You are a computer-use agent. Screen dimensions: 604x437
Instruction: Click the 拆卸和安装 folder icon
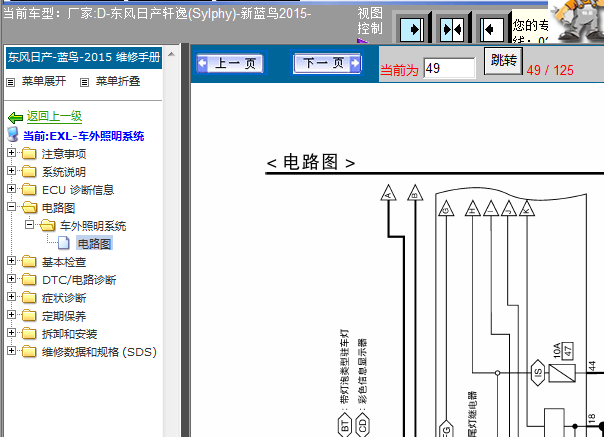click(x=29, y=334)
